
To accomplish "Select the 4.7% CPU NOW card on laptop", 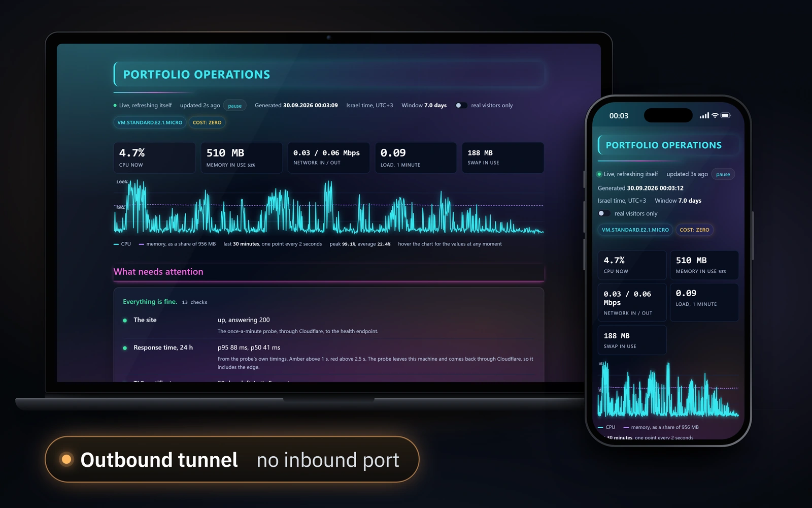I will pos(154,158).
